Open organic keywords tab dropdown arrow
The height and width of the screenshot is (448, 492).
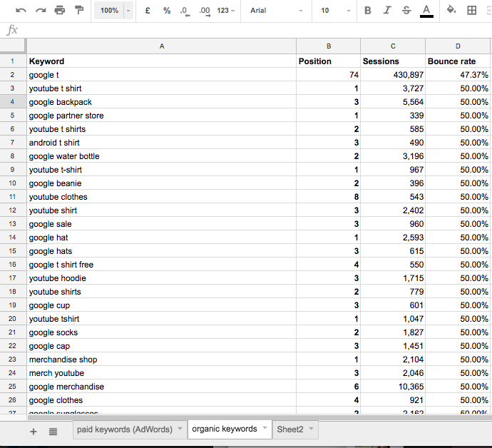[265, 428]
